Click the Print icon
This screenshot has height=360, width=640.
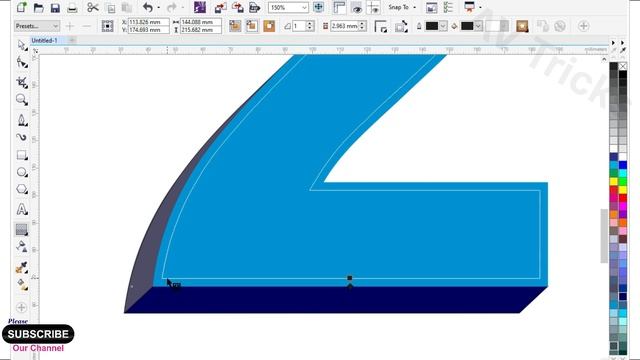(x=72, y=7)
